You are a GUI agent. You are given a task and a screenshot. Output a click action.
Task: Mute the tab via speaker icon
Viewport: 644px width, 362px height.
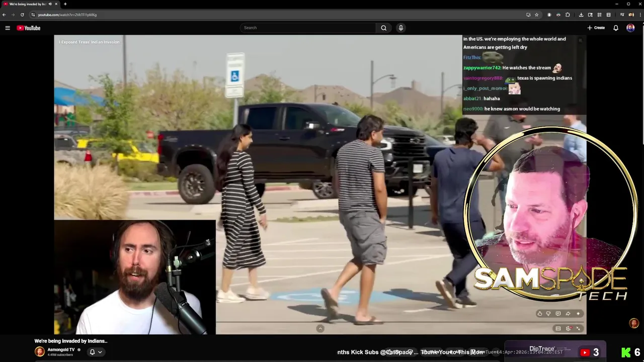50,4
